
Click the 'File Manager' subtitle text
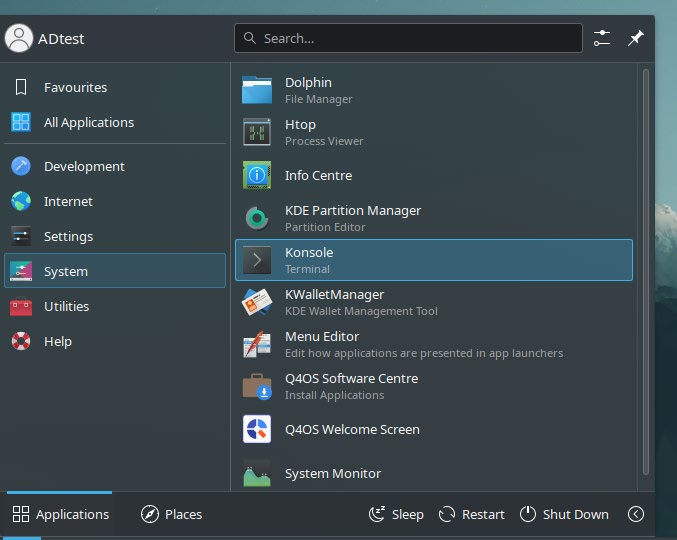pyautogui.click(x=319, y=99)
